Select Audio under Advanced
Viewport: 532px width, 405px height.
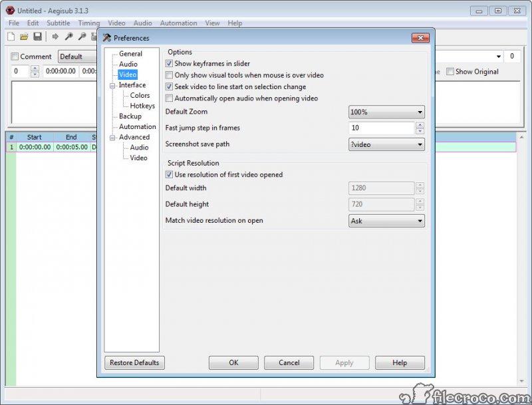click(x=139, y=147)
